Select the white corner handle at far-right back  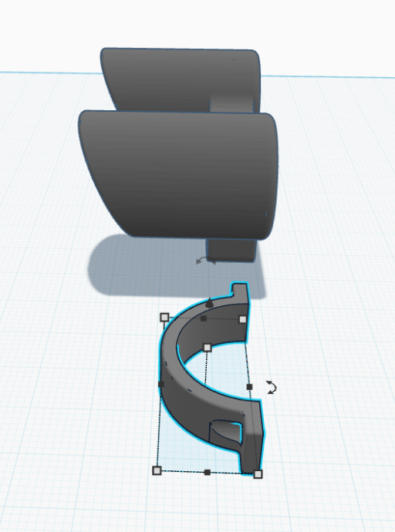[243, 320]
